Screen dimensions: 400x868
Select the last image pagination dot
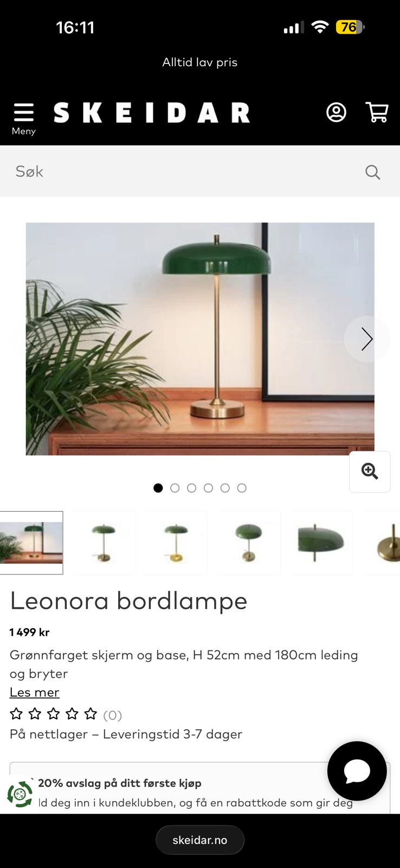pyautogui.click(x=242, y=488)
